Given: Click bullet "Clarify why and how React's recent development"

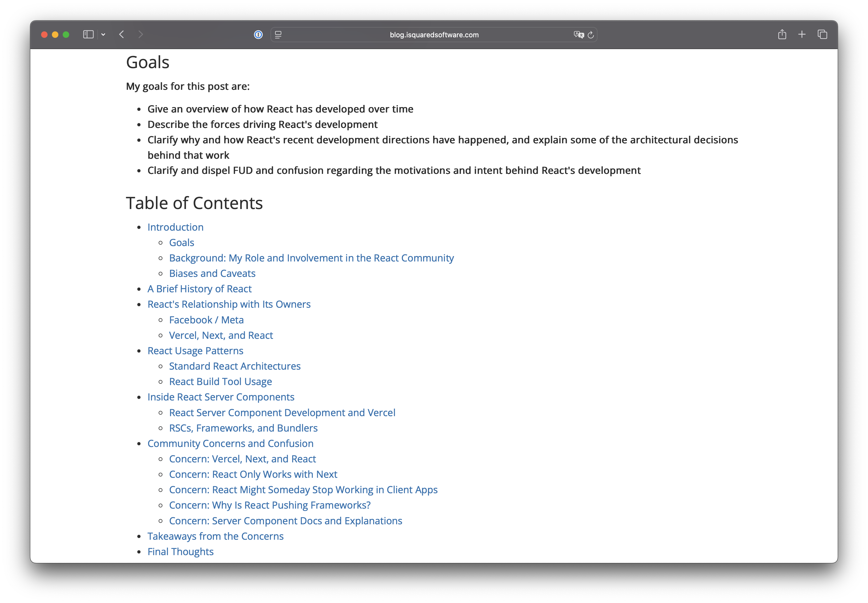Looking at the screenshot, I should click(x=442, y=148).
